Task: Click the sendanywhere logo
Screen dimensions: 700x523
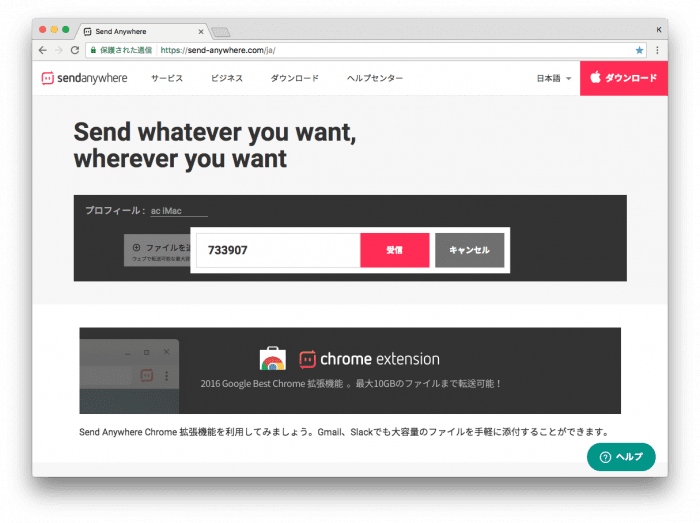Action: pyautogui.click(x=84, y=78)
